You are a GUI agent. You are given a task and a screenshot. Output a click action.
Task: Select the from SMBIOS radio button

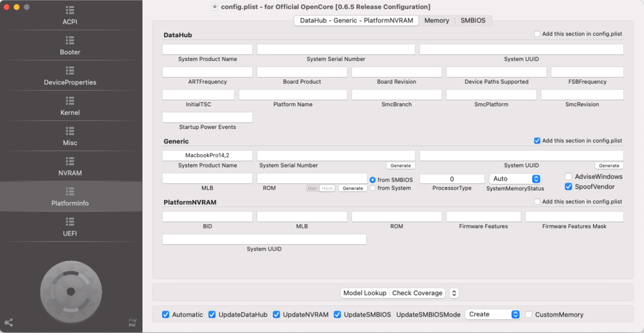(x=372, y=179)
